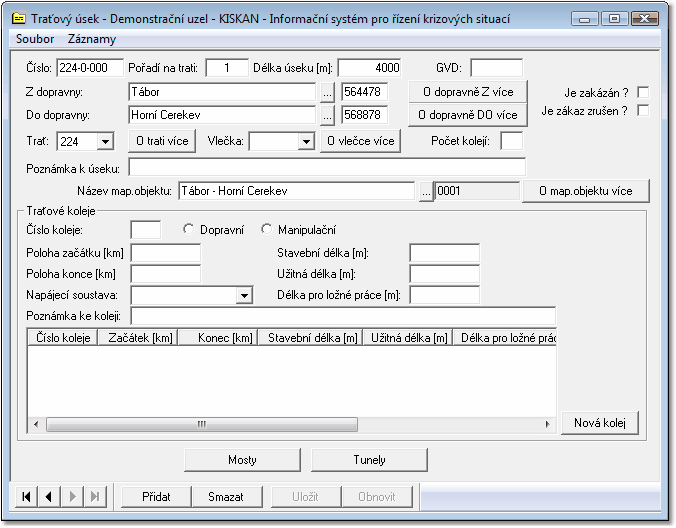The image size is (676, 528).
Task: Focus the Počet kolejí field
Action: 512,141
